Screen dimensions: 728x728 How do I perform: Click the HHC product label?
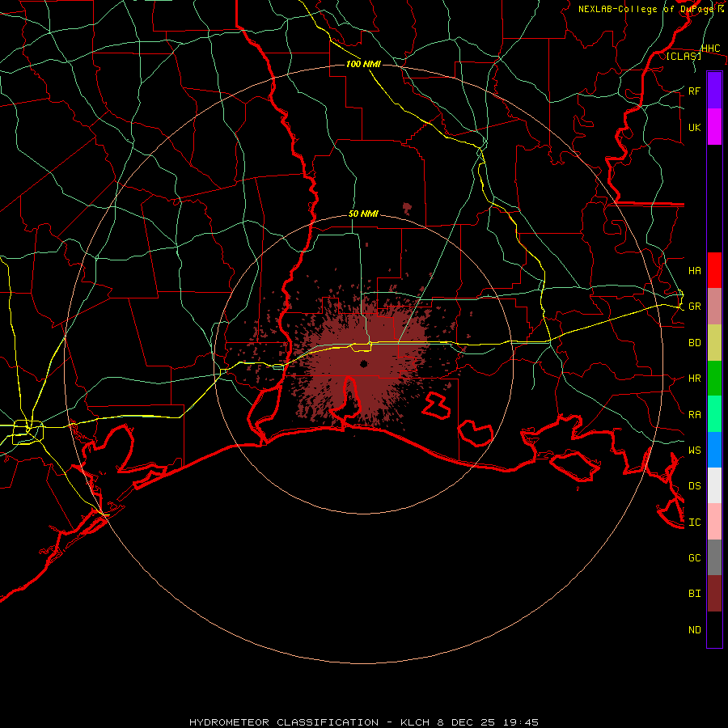click(710, 49)
